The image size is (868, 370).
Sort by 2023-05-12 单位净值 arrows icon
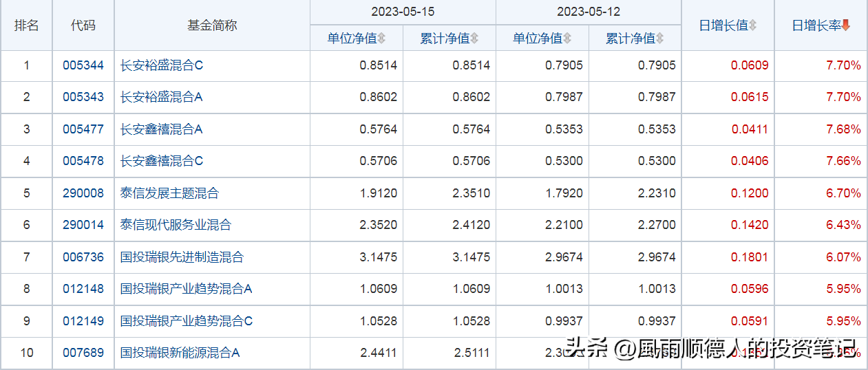click(x=567, y=39)
